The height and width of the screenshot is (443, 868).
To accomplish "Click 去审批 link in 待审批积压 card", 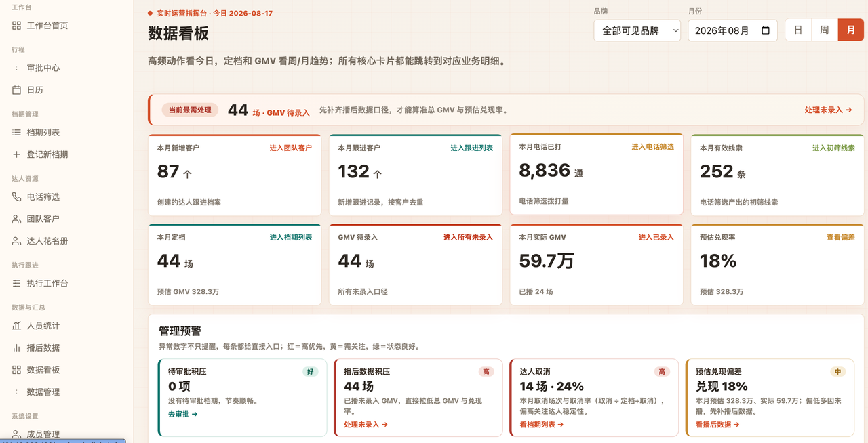I will point(182,414).
